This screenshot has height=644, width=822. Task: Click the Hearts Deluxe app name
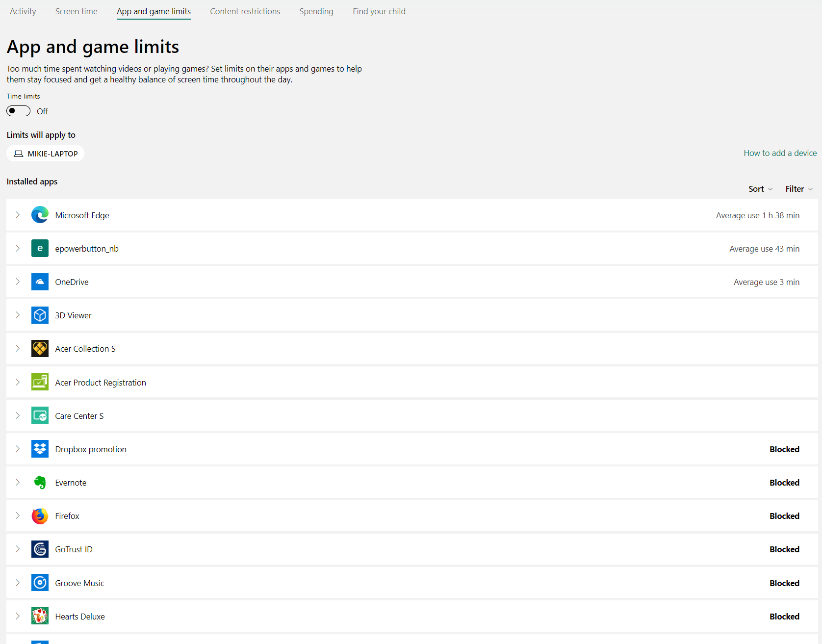point(80,617)
